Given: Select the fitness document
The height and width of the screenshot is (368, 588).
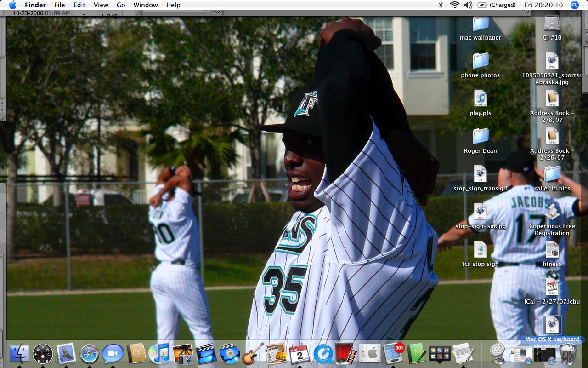Looking at the screenshot, I should click(x=552, y=254).
